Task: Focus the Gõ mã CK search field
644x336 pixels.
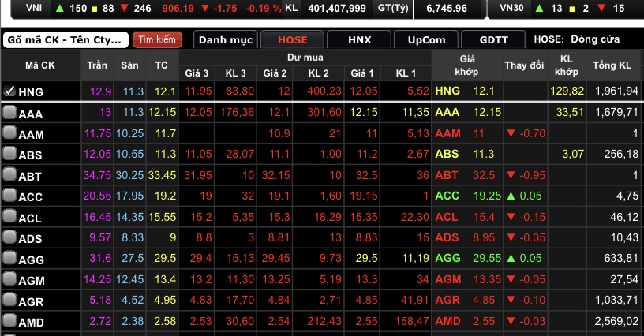Action: (66, 39)
